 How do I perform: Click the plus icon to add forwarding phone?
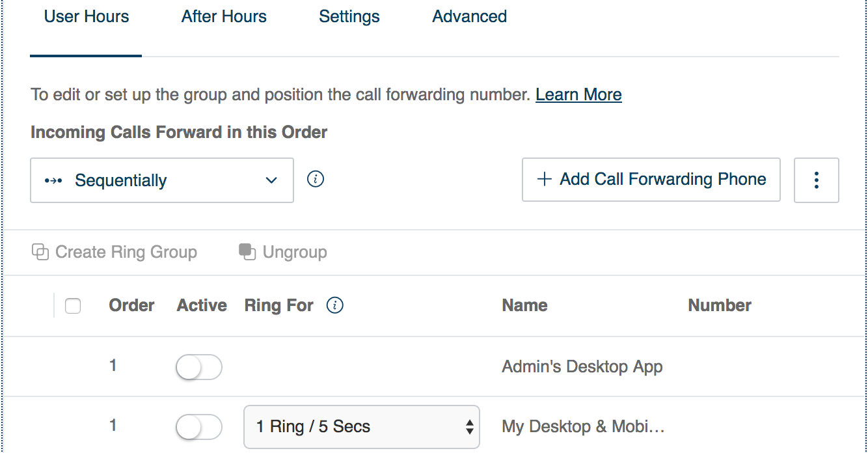click(544, 180)
